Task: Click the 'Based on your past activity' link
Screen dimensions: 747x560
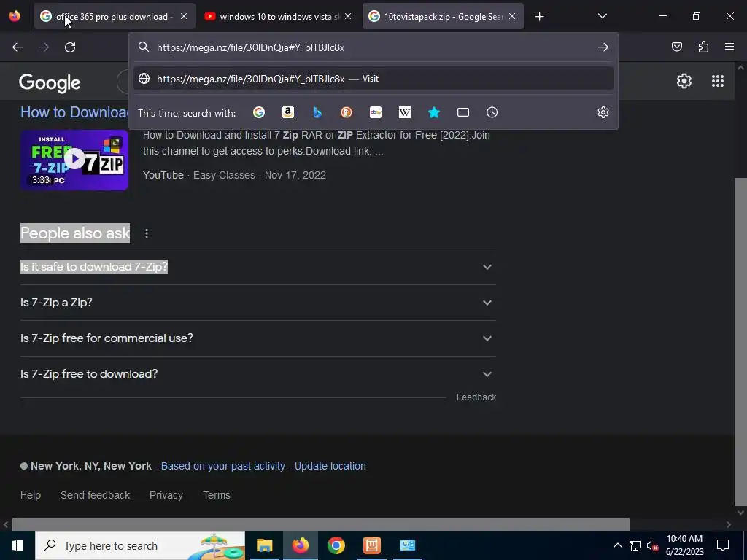Action: tap(223, 466)
